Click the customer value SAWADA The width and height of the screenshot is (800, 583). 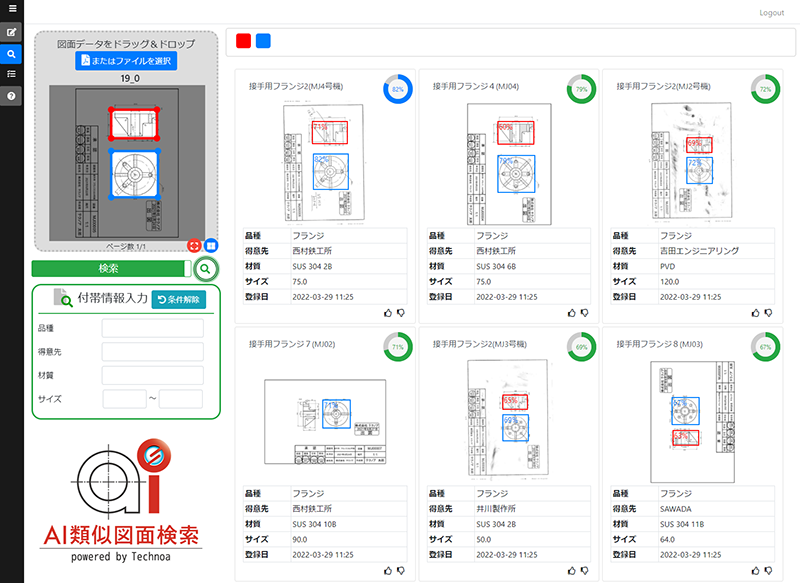coord(676,509)
